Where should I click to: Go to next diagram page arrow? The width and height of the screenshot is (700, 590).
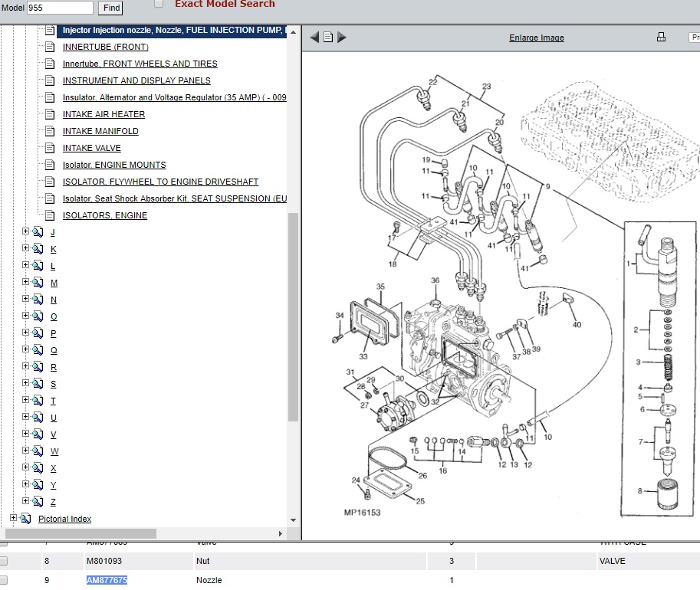(x=342, y=37)
